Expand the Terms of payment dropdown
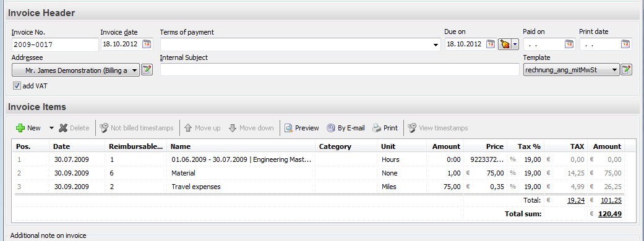Viewport: 644px width, 241px height. [x=436, y=44]
